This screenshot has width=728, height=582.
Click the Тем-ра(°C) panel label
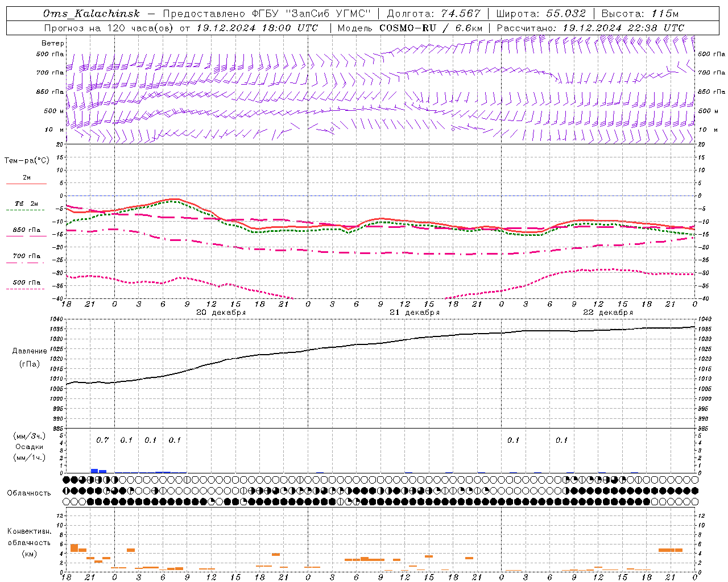point(27,161)
